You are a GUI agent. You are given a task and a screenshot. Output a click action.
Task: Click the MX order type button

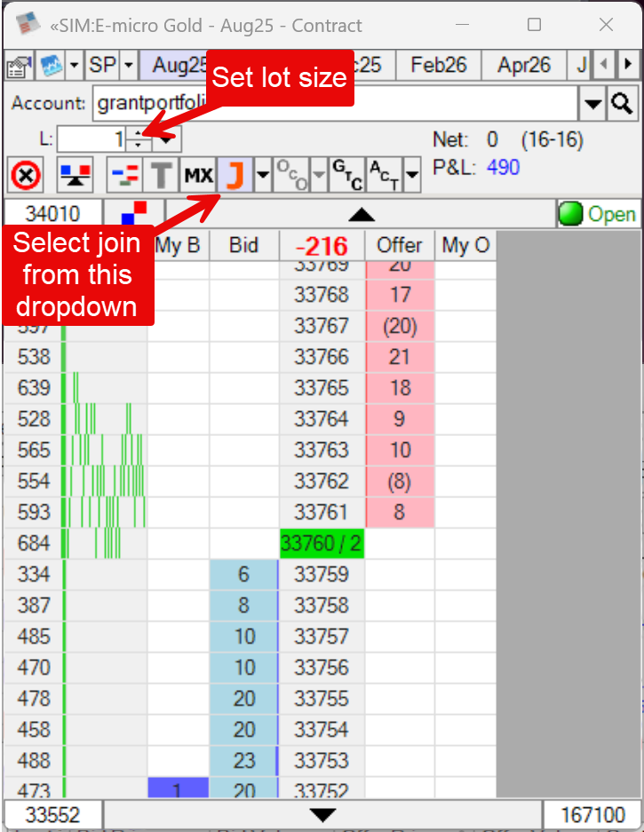(x=199, y=176)
